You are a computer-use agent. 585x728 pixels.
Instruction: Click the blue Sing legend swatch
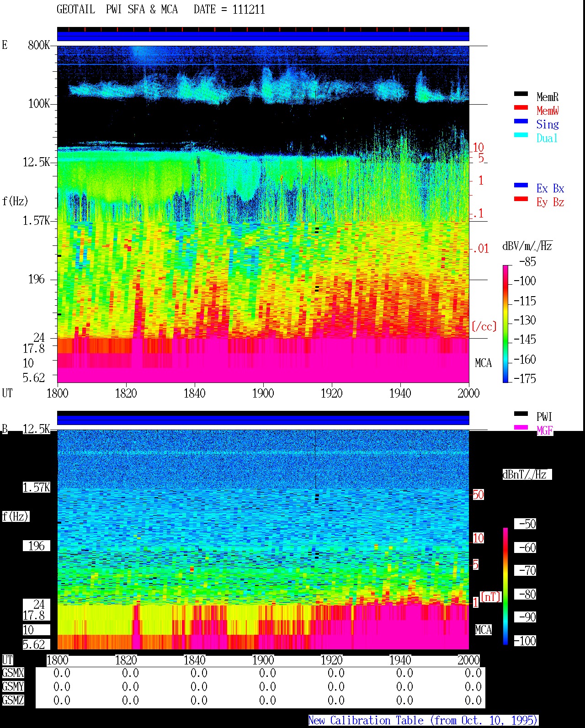click(521, 122)
